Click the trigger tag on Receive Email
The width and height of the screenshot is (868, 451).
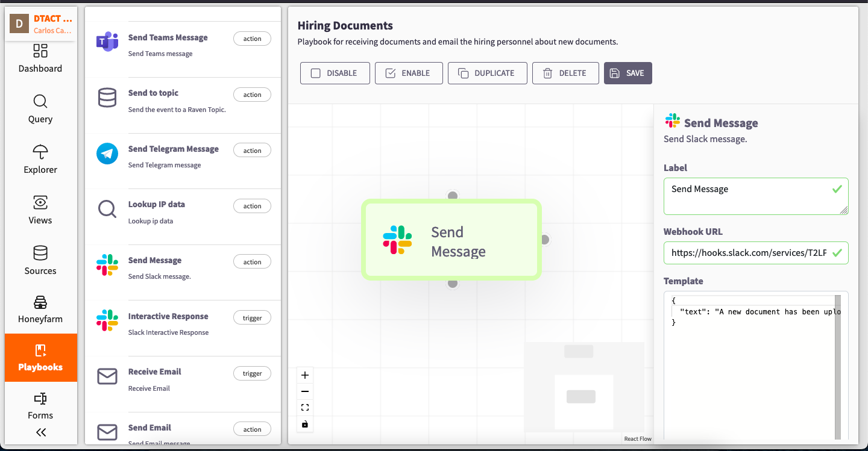[252, 373]
